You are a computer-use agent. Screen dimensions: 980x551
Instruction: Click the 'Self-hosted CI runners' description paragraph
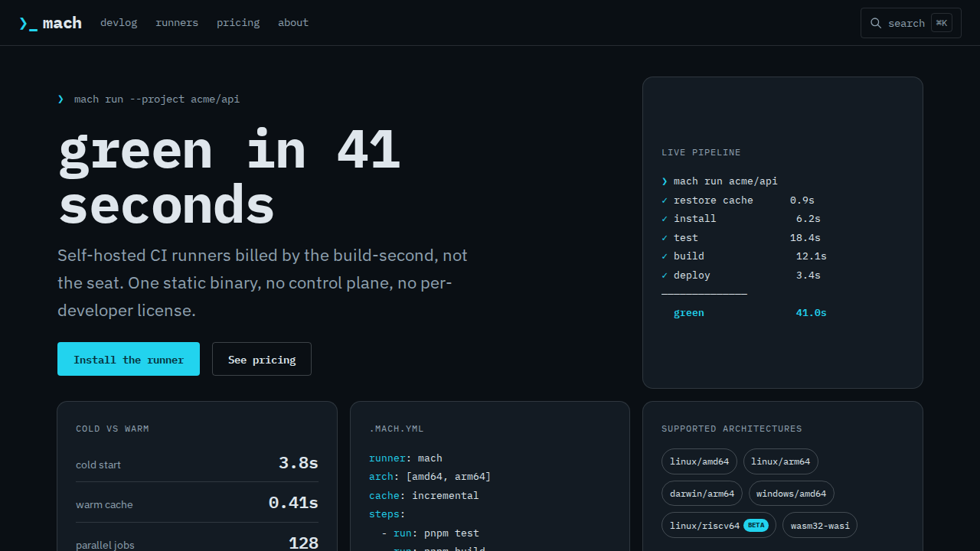click(x=263, y=283)
